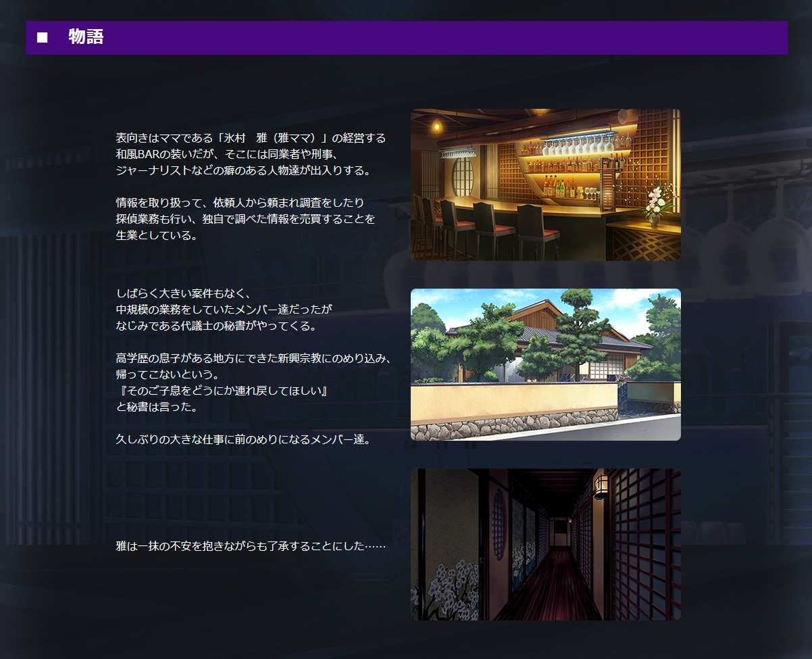
Task: Click the wall lantern in the corridor image
Action: (601, 485)
